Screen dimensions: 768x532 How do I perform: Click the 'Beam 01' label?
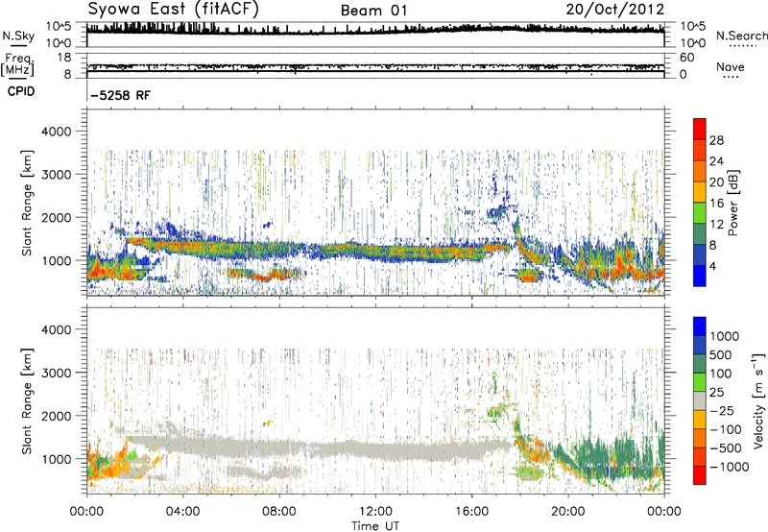(x=373, y=11)
